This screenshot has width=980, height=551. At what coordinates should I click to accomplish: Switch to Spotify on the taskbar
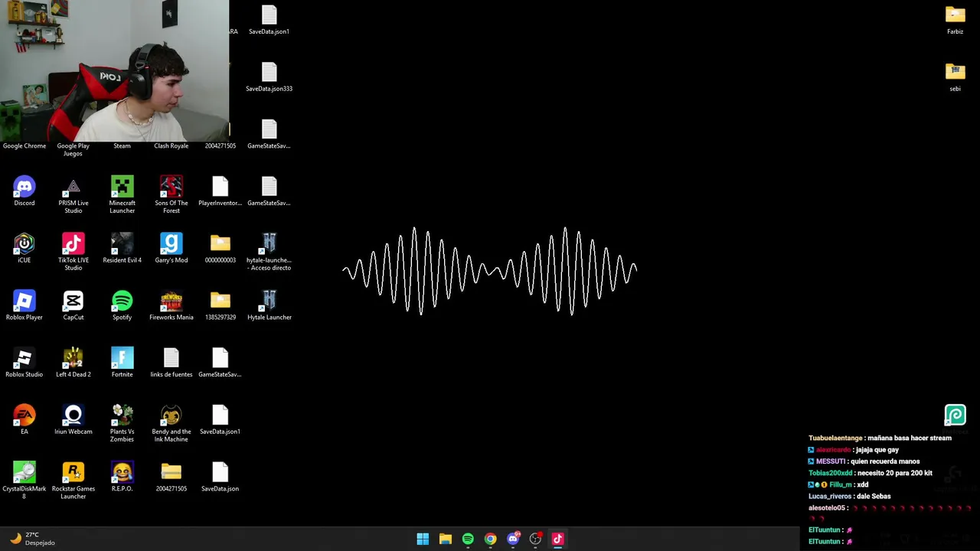(x=468, y=539)
